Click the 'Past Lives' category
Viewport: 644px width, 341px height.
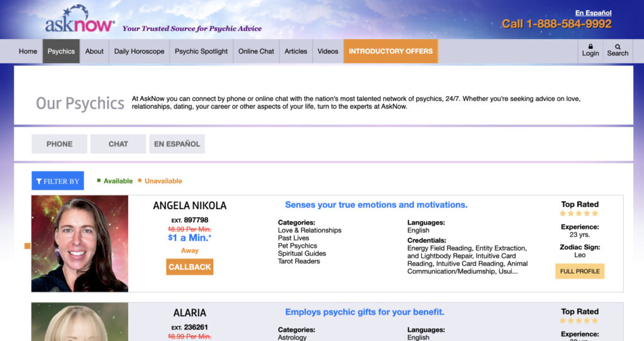293,238
